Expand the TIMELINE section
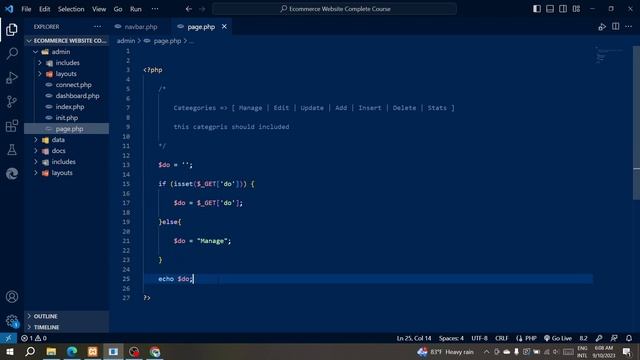The height and width of the screenshot is (360, 640). (67, 327)
